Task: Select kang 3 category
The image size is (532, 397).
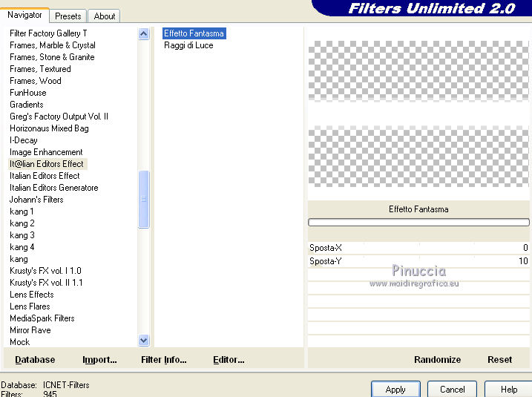Action: (x=22, y=235)
